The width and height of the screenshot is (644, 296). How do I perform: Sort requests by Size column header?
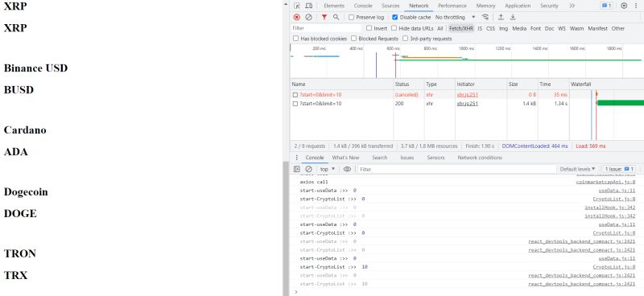[522, 84]
